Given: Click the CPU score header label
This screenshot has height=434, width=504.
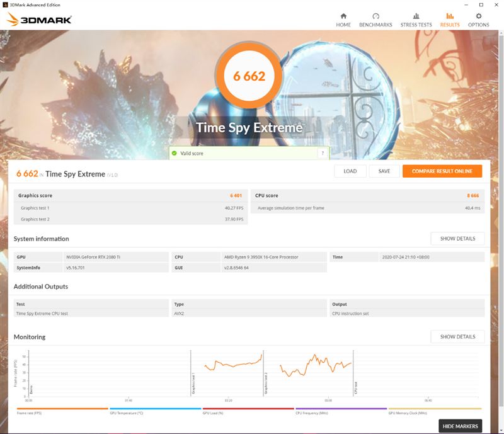Looking at the screenshot, I should pos(266,195).
